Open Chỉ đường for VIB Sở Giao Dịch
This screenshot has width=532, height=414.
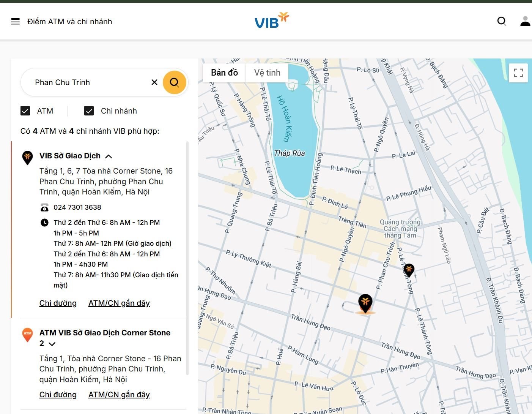coord(58,303)
